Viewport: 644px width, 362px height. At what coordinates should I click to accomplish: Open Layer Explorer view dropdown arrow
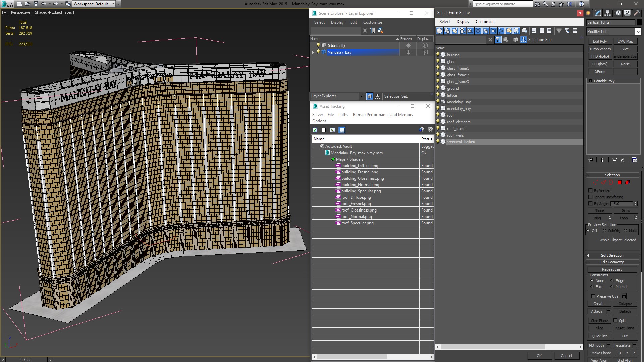point(361,96)
